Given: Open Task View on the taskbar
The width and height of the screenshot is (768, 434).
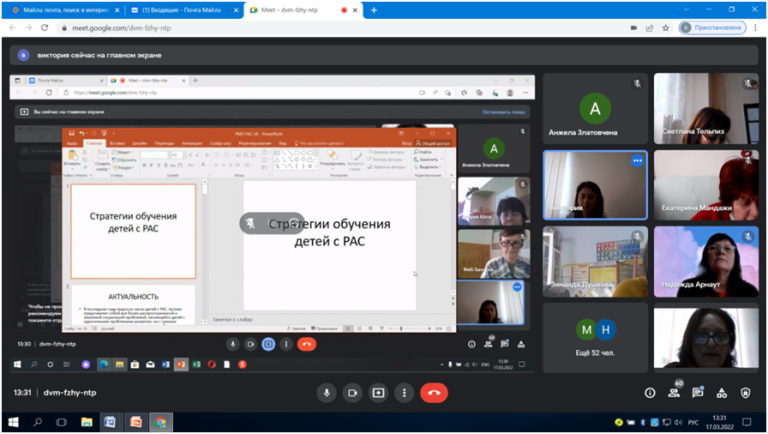Looking at the screenshot, I should tap(61, 422).
